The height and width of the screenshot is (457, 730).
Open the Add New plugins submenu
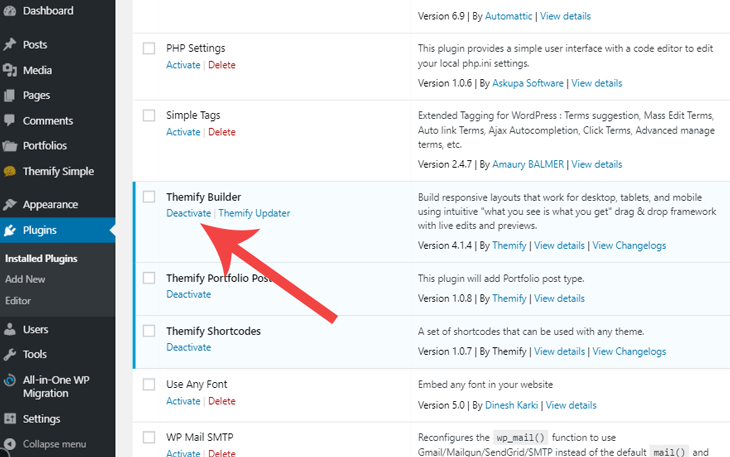(25, 279)
